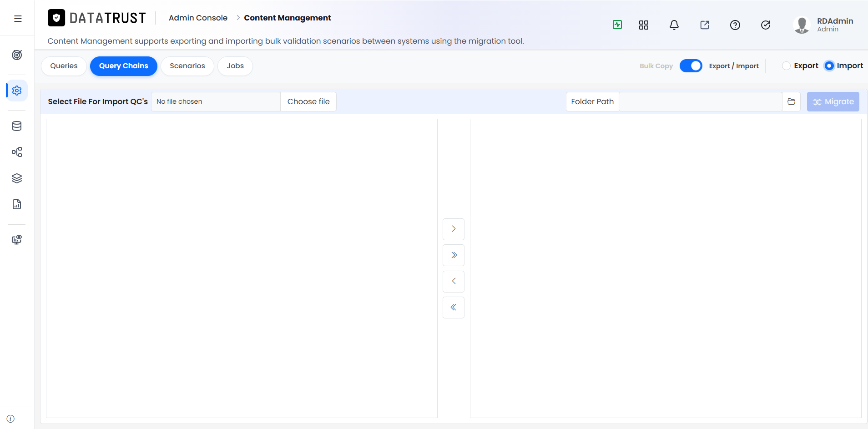Click the refresh check icon in header
The width and height of the screenshot is (868, 429).
point(766,25)
